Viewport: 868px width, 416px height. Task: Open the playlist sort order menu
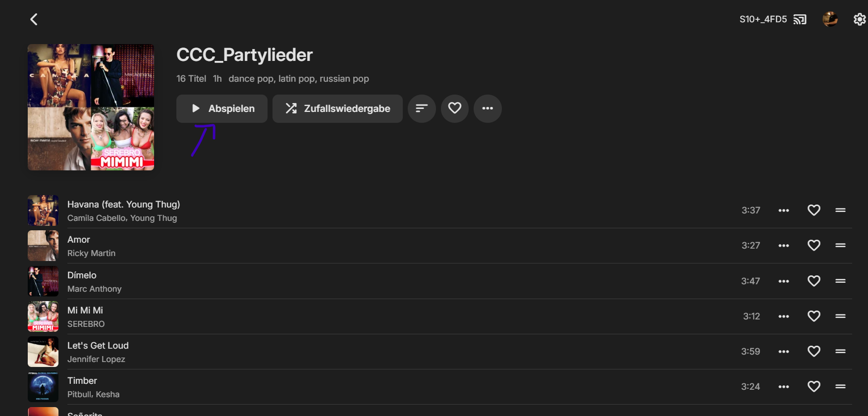click(x=422, y=108)
